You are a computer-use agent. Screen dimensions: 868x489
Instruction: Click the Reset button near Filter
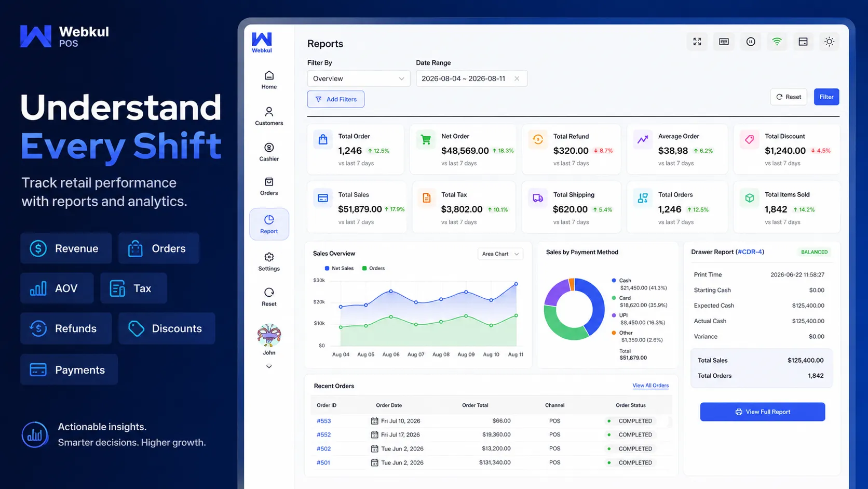click(789, 97)
